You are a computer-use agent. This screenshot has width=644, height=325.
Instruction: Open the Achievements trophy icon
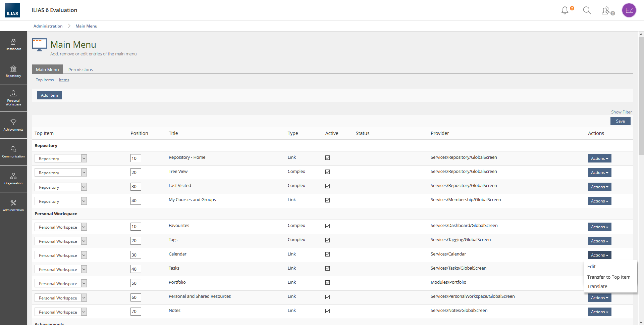13,125
